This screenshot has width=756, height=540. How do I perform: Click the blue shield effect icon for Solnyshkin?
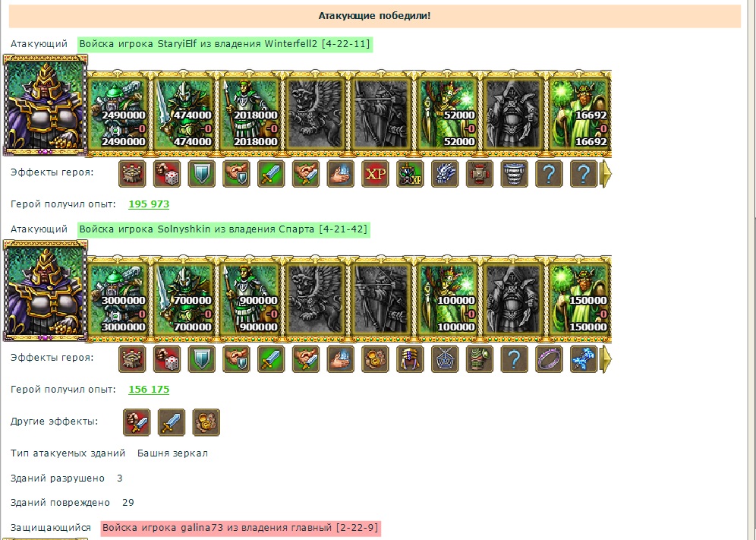click(x=202, y=359)
